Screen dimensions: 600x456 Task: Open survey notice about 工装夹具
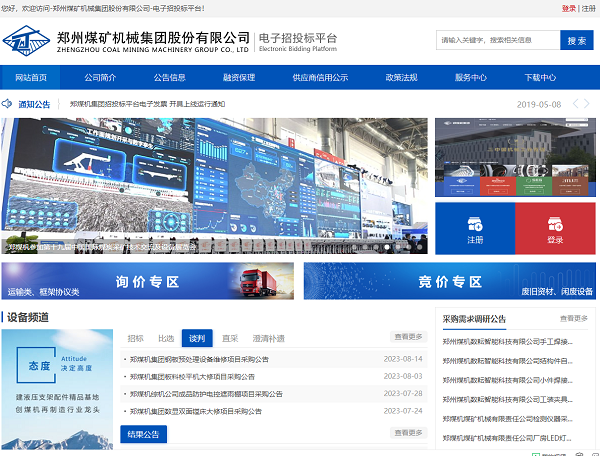[507, 399]
